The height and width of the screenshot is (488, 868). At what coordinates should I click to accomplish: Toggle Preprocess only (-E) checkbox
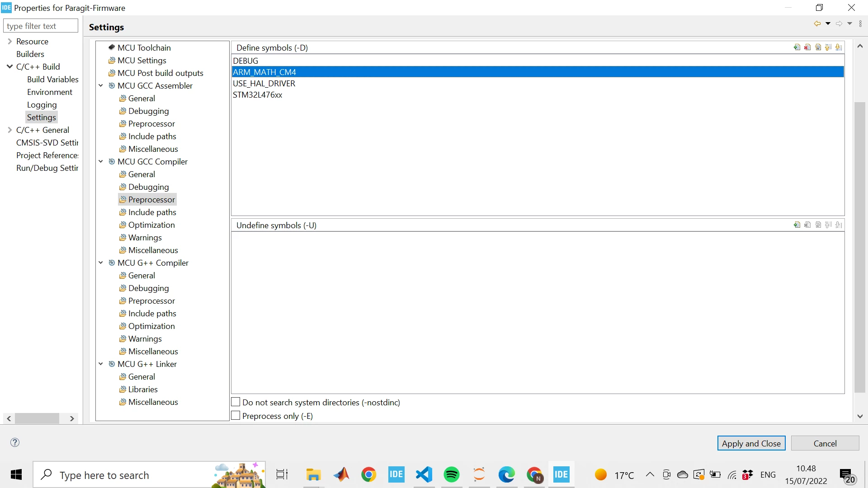pos(236,415)
